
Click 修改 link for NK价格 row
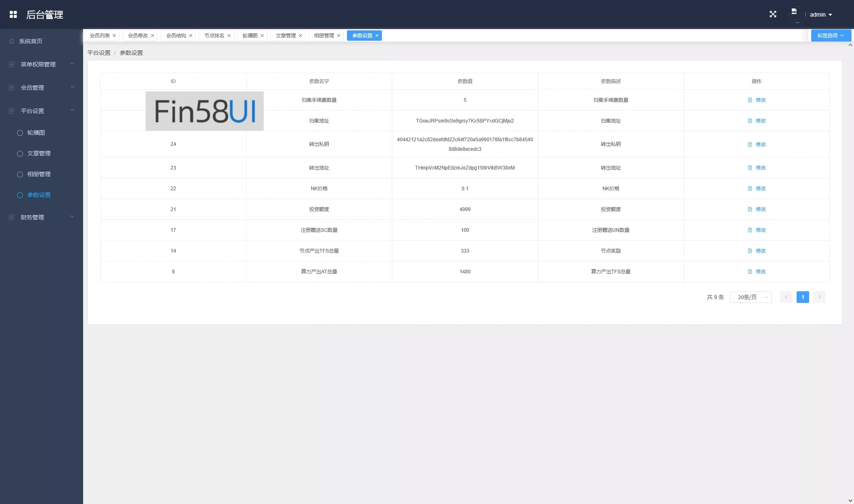(x=760, y=189)
